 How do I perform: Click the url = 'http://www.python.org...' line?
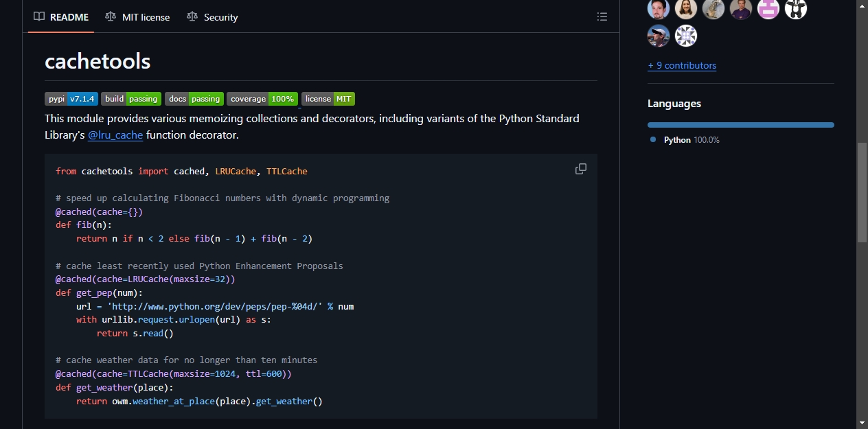click(x=215, y=307)
